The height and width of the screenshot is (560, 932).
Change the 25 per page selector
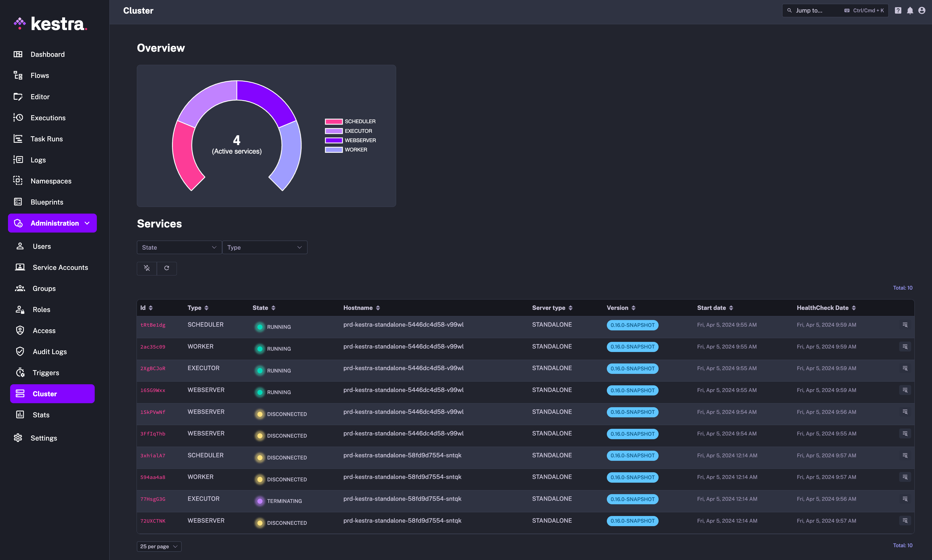click(159, 546)
